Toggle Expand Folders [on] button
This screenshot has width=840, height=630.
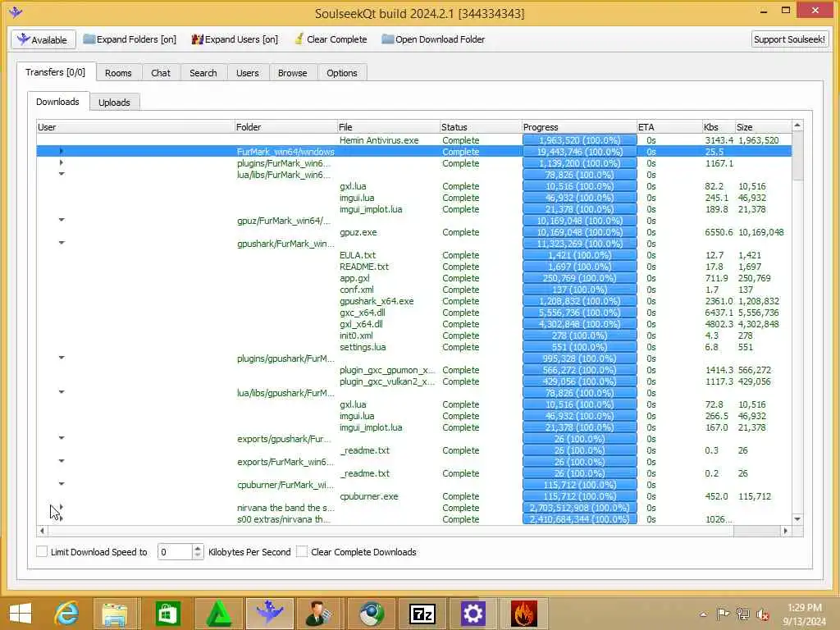(130, 39)
